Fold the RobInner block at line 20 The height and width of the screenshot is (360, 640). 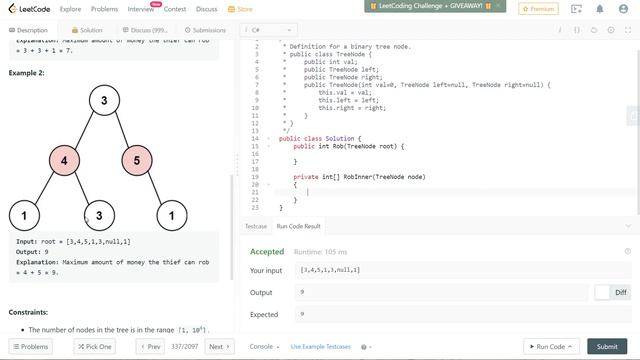[269, 184]
